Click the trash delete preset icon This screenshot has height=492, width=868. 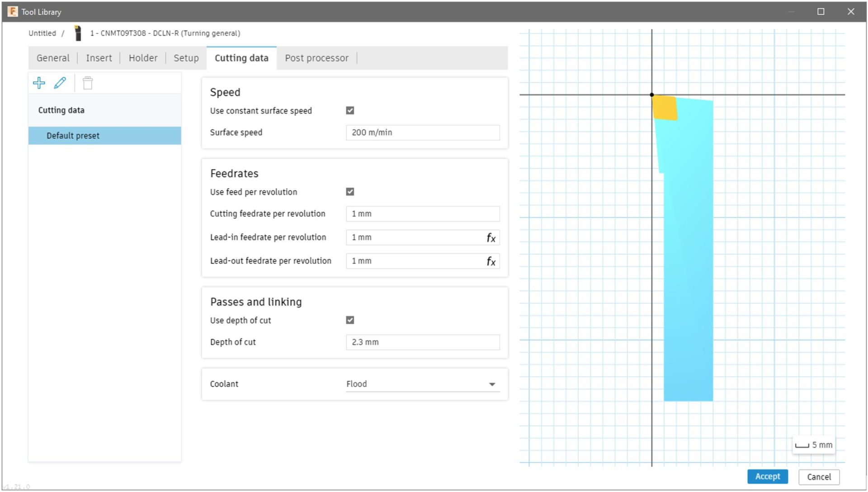(x=88, y=83)
